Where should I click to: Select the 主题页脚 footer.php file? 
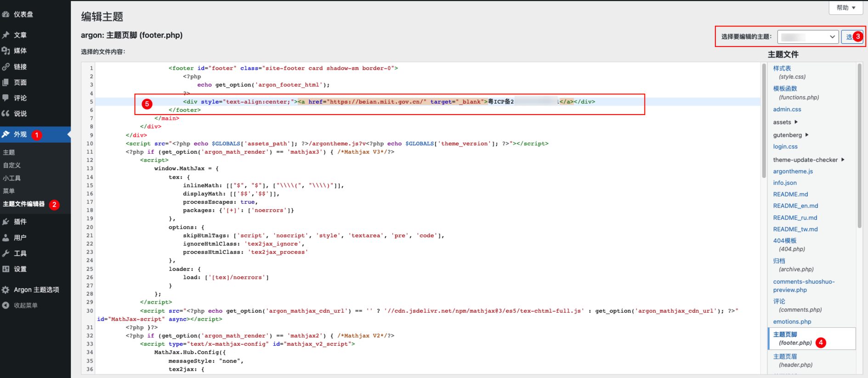click(x=812, y=338)
